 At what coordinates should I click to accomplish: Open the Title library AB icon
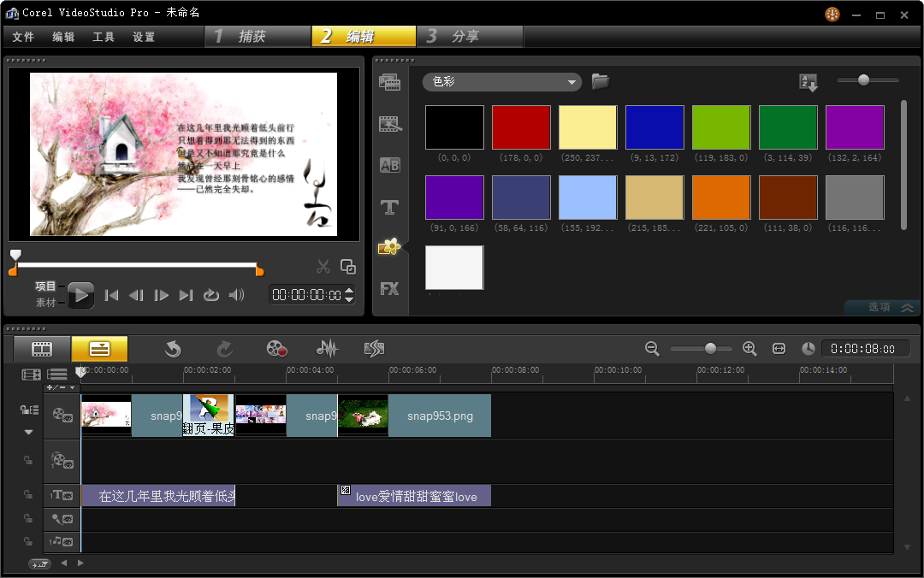389,166
